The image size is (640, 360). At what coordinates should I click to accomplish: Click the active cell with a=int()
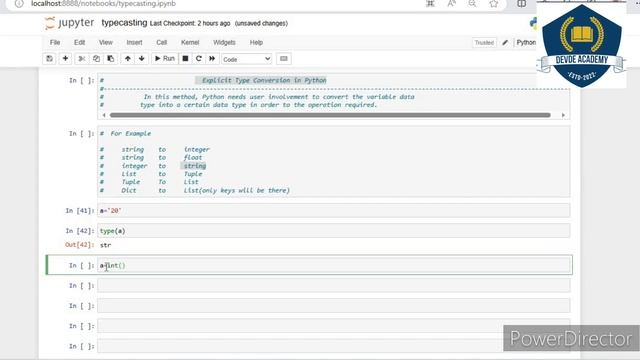point(333,265)
